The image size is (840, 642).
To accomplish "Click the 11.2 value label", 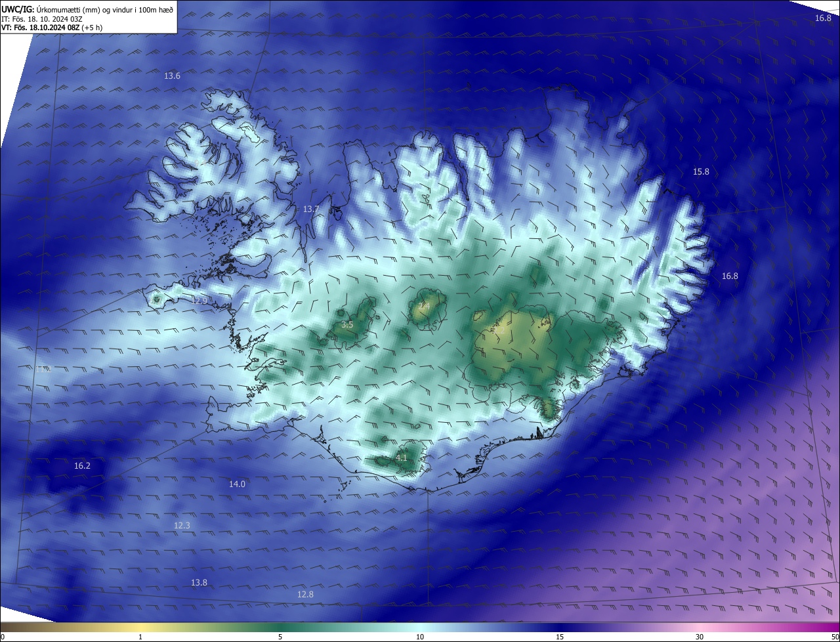I will tap(43, 370).
